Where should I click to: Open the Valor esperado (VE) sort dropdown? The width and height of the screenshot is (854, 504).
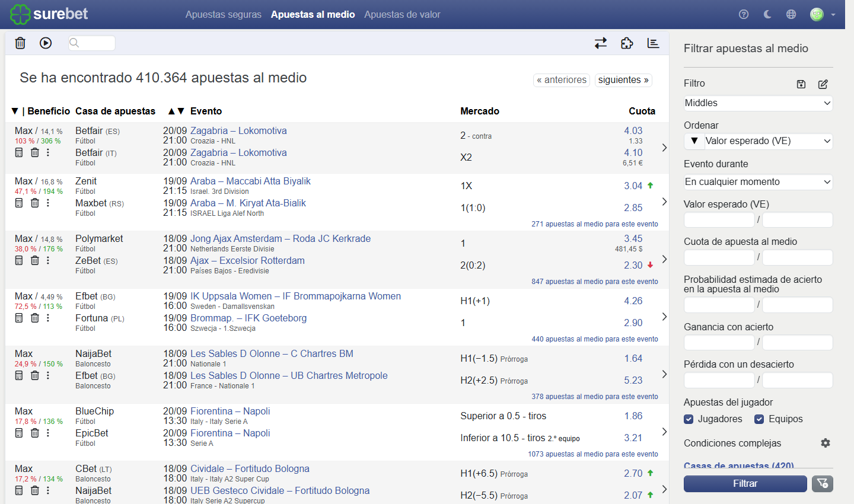point(769,141)
